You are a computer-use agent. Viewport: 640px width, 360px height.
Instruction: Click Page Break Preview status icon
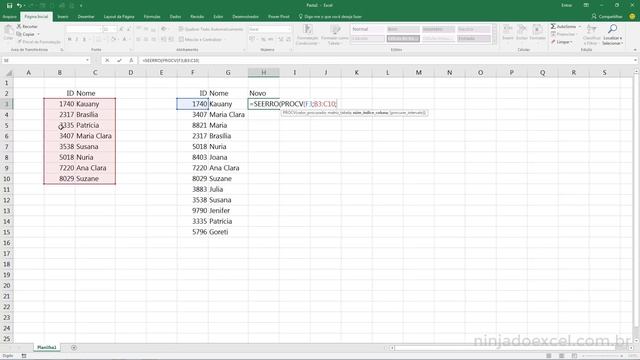574,356
